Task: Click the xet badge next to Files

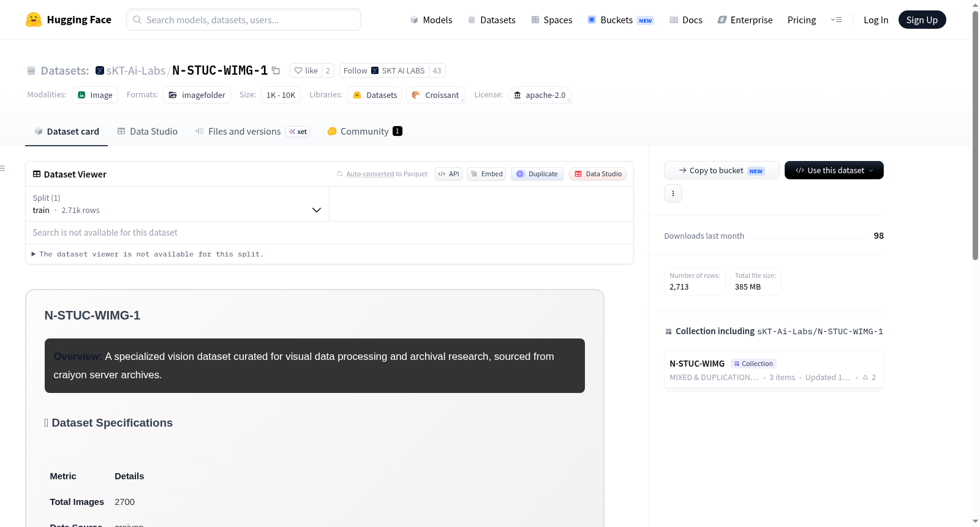Action: 298,132
